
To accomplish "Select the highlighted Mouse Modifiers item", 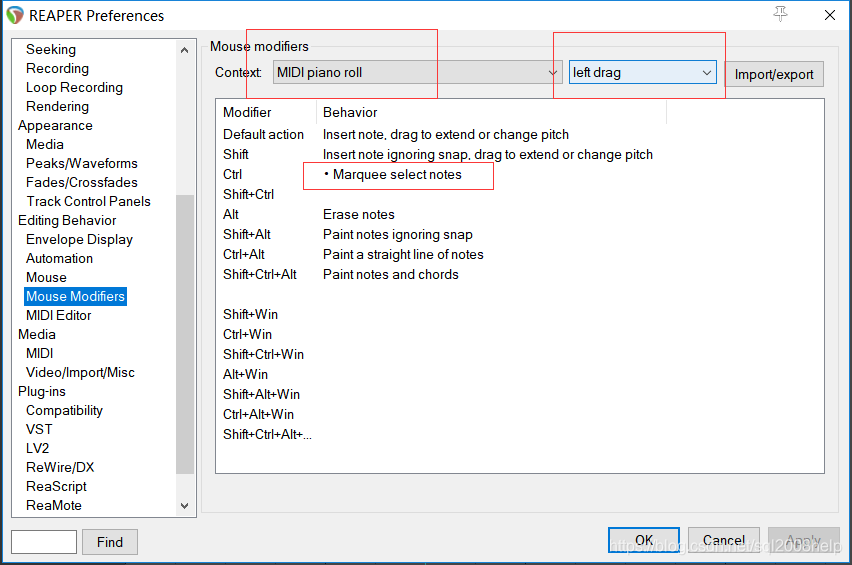I will (x=76, y=297).
